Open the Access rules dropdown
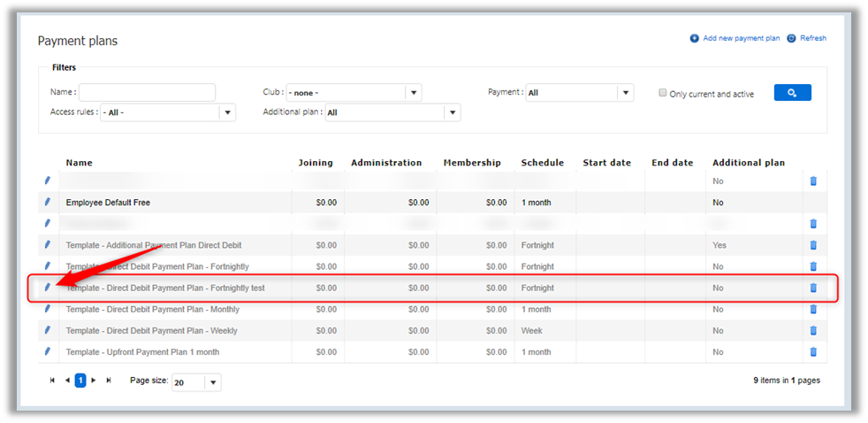Image resolution: width=868 pixels, height=423 pixels. point(227,112)
